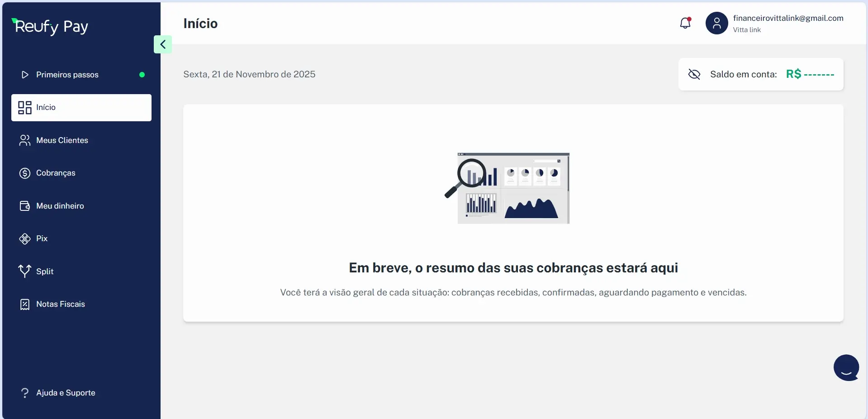
Task: Open the Meus Clientes people icon
Action: [x=24, y=141]
